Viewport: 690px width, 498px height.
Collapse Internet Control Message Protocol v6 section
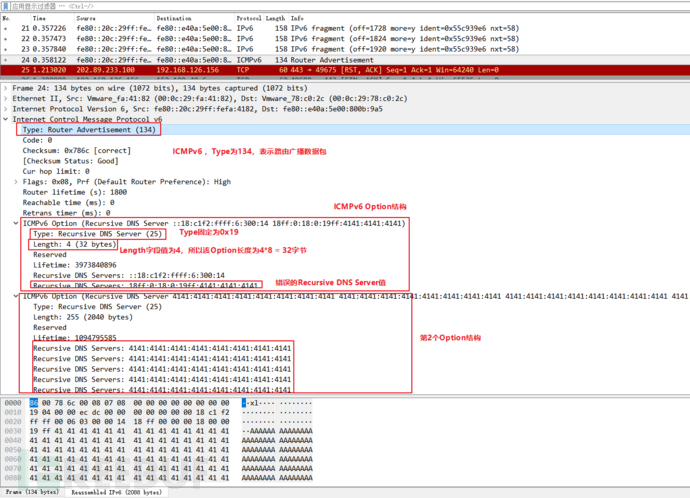5,119
